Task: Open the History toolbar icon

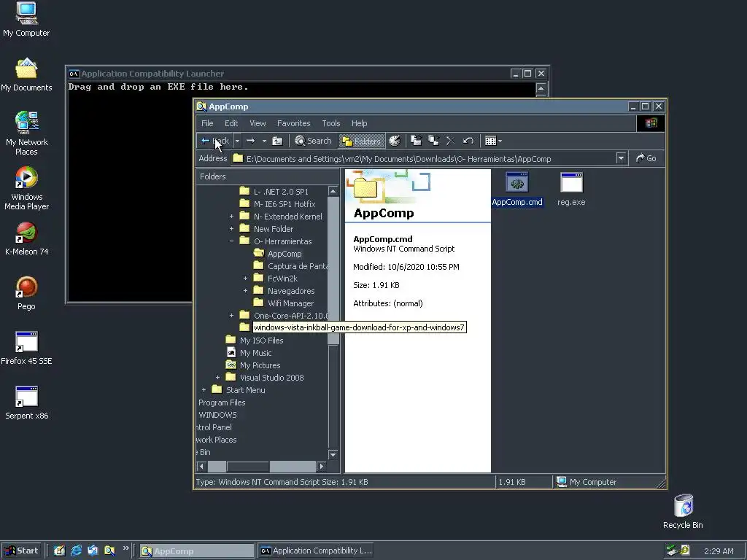Action: point(395,141)
